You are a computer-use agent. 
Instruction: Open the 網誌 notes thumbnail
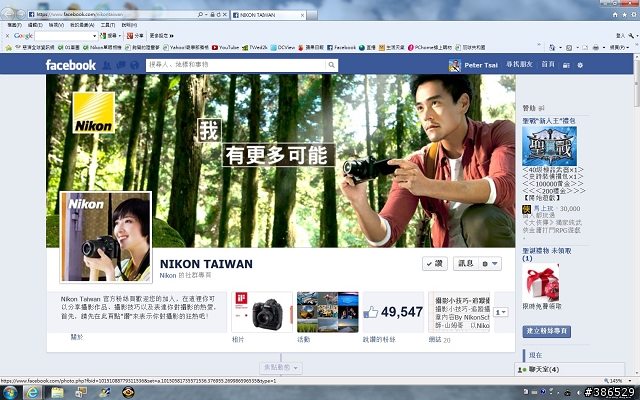click(x=459, y=312)
